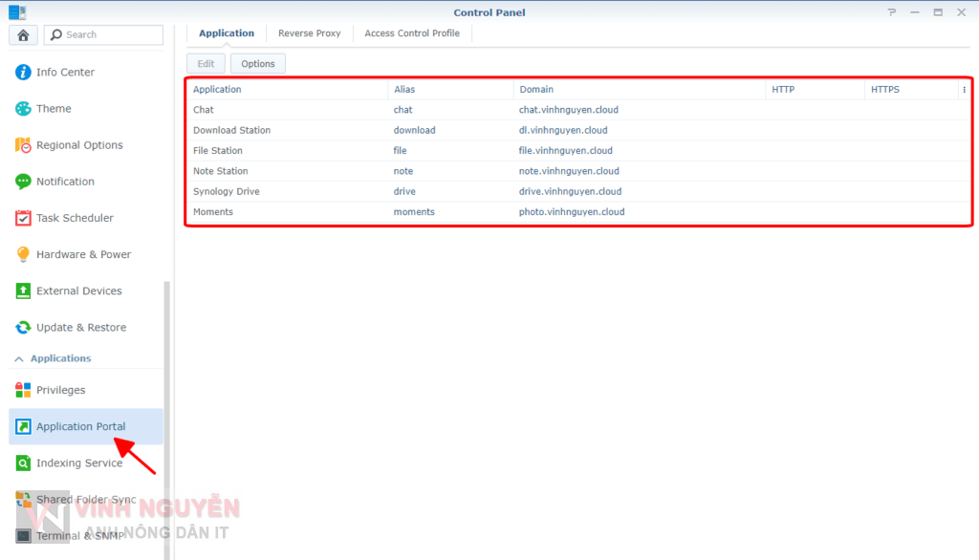The width and height of the screenshot is (979, 560).
Task: Collapse the Applications section
Action: pyautogui.click(x=17, y=358)
